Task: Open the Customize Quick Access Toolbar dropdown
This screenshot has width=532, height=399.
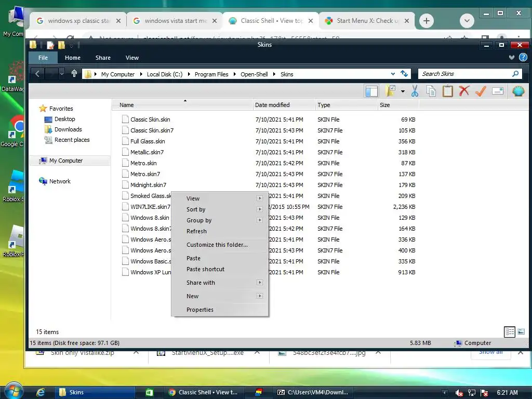Action: [x=71, y=45]
